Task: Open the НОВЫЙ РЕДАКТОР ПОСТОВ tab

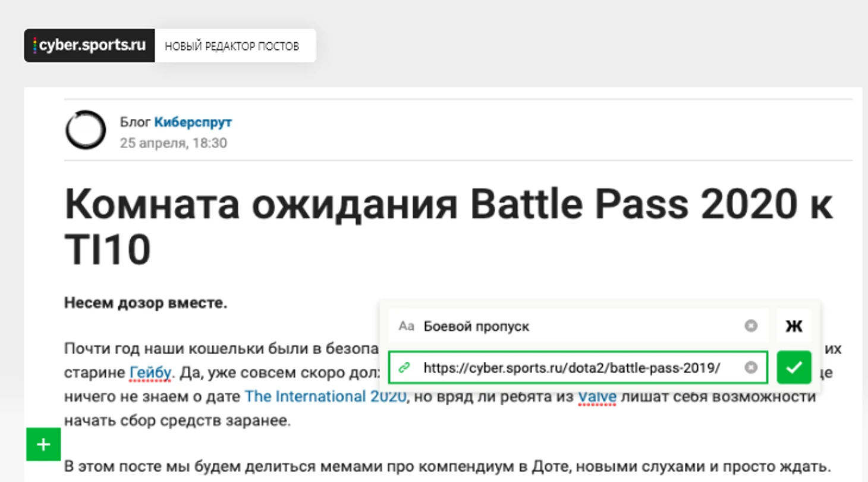Action: tap(232, 46)
